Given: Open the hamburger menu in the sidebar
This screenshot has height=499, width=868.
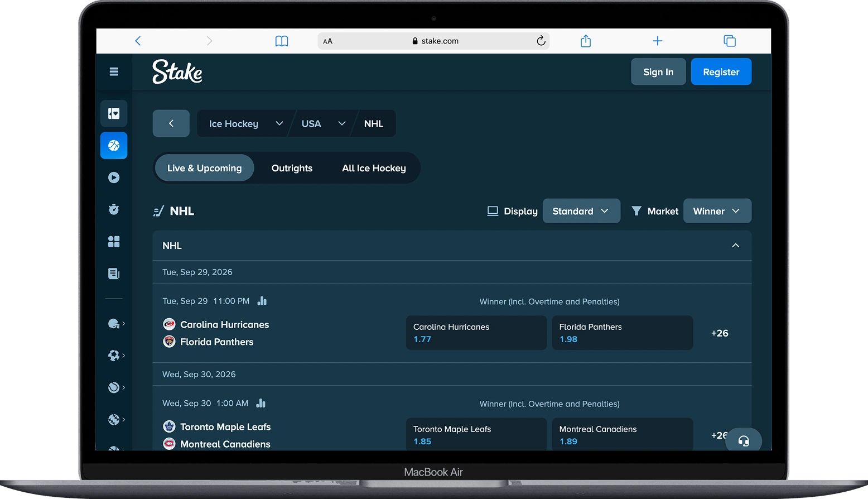Looking at the screenshot, I should [114, 71].
